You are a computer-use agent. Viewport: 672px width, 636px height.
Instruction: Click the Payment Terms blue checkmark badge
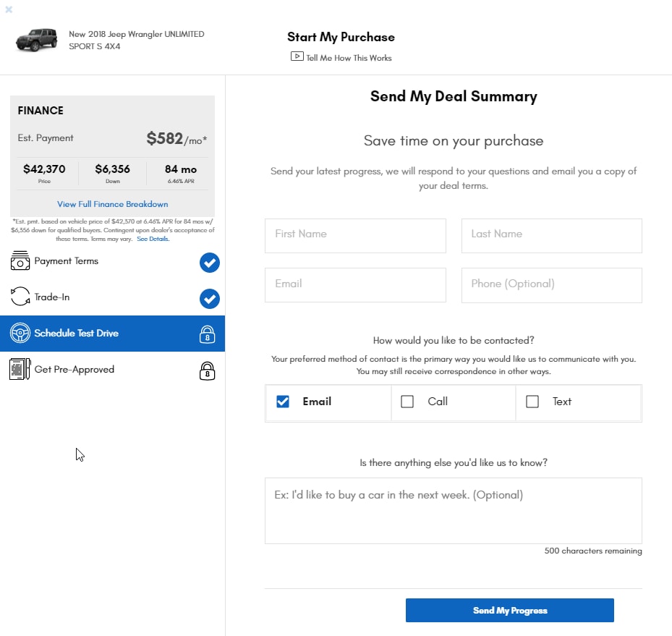[x=210, y=263]
